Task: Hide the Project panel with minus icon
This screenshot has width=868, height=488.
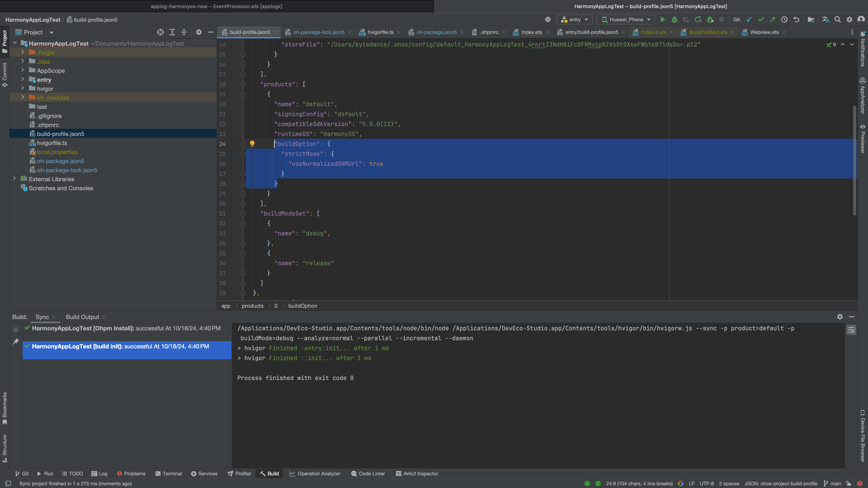Action: (211, 32)
